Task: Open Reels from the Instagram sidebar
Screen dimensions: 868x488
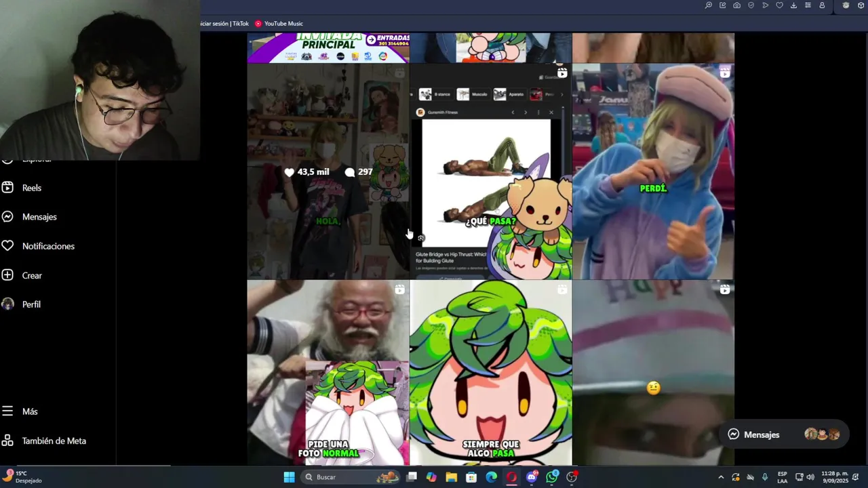Action: click(x=22, y=188)
